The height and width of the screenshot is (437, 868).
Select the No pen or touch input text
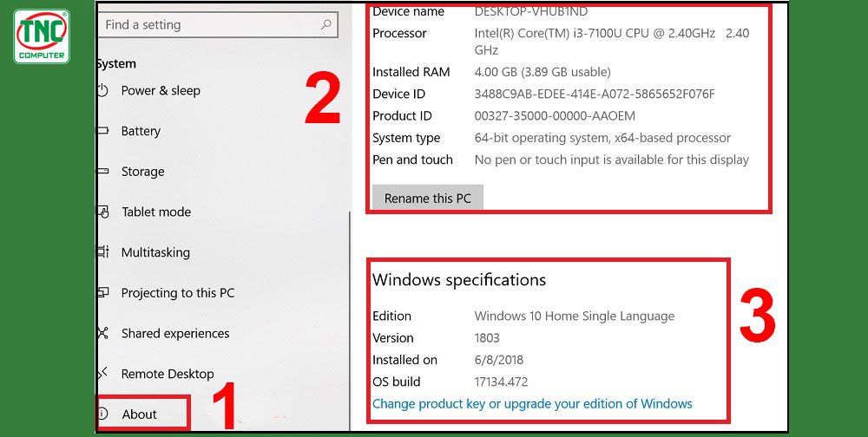coord(612,160)
